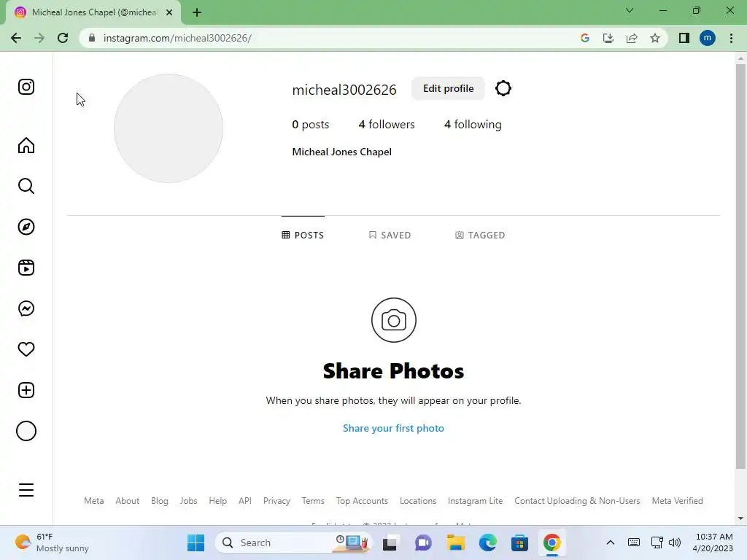Go to Home feed in sidebar
Screen dimensions: 747x560
click(x=26, y=145)
